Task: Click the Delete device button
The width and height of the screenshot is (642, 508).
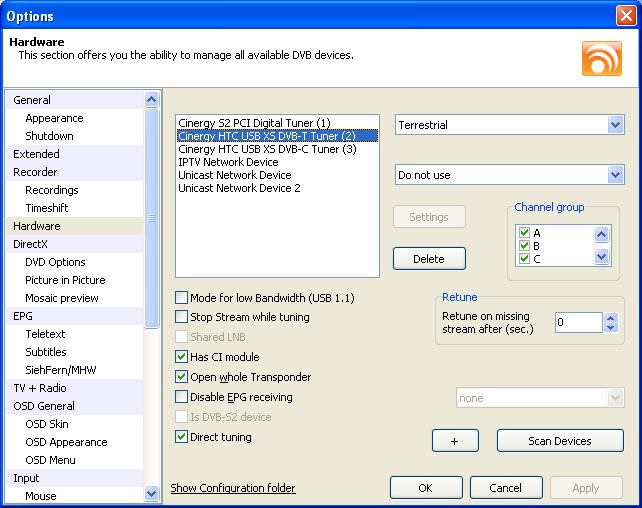Action: 429,259
